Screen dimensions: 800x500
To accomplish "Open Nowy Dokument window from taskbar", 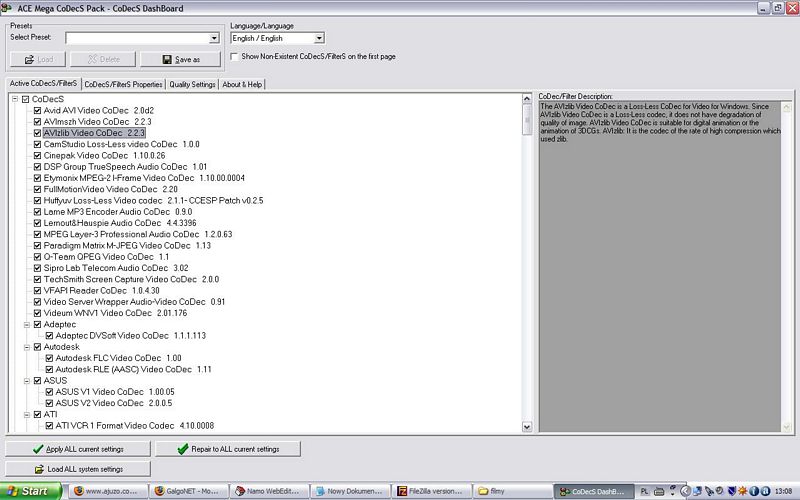I will [349, 491].
